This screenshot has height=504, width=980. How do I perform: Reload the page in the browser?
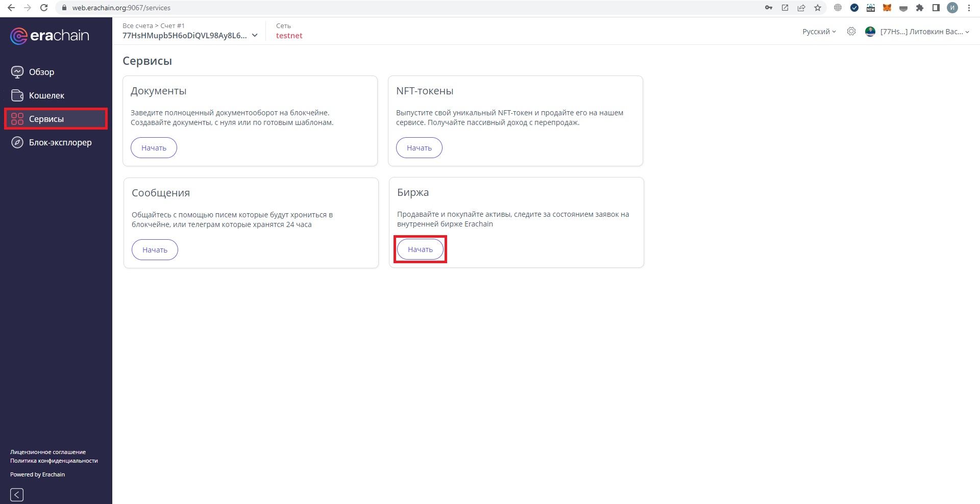44,8
